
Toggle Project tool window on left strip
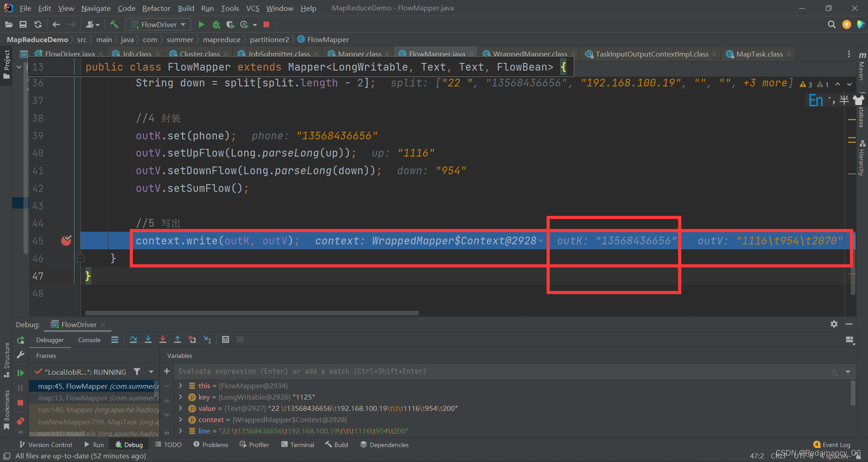coord(6,64)
